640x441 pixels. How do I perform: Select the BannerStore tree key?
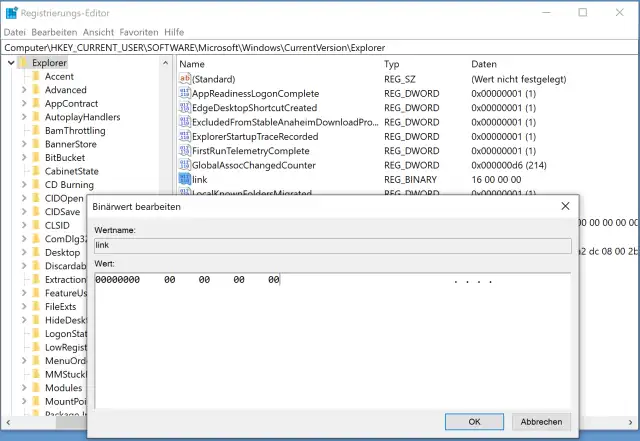71,144
